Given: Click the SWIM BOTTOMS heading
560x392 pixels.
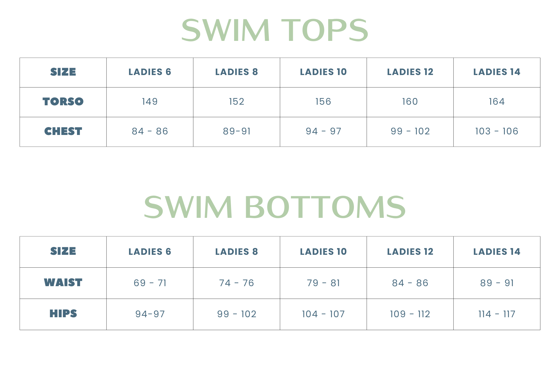Looking at the screenshot, I should coord(275,207).
